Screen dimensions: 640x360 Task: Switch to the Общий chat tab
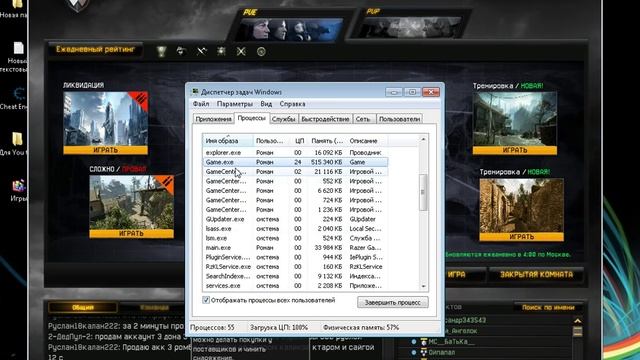83,307
